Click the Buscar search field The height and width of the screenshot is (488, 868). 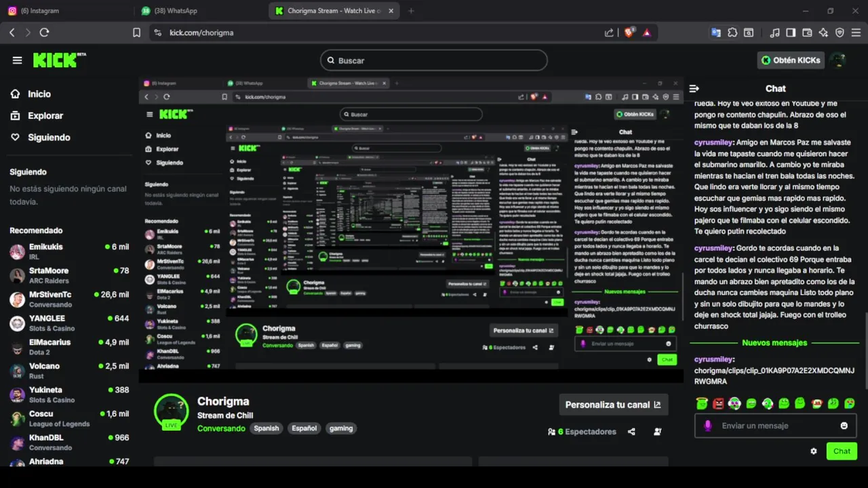(434, 60)
